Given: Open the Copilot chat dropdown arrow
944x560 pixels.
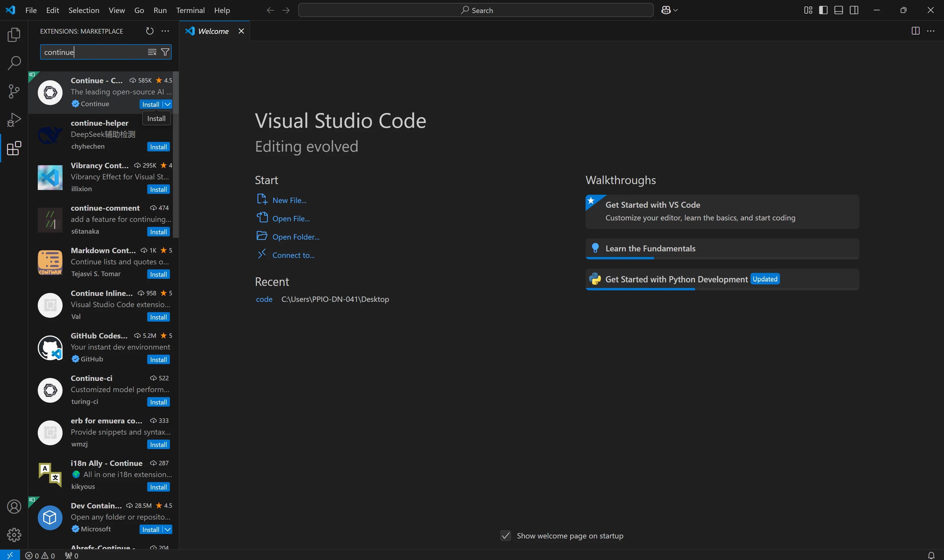Looking at the screenshot, I should [676, 10].
